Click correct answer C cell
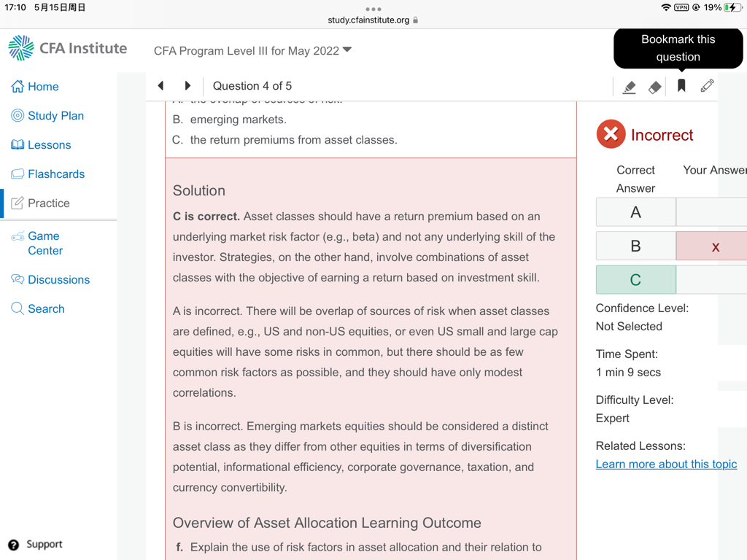 [635, 280]
